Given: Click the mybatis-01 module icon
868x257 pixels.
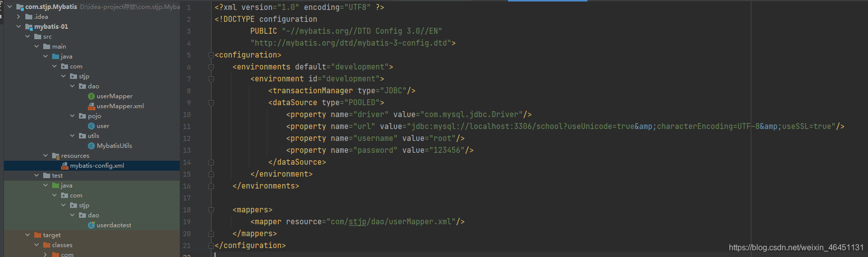Looking at the screenshot, I should 29,27.
